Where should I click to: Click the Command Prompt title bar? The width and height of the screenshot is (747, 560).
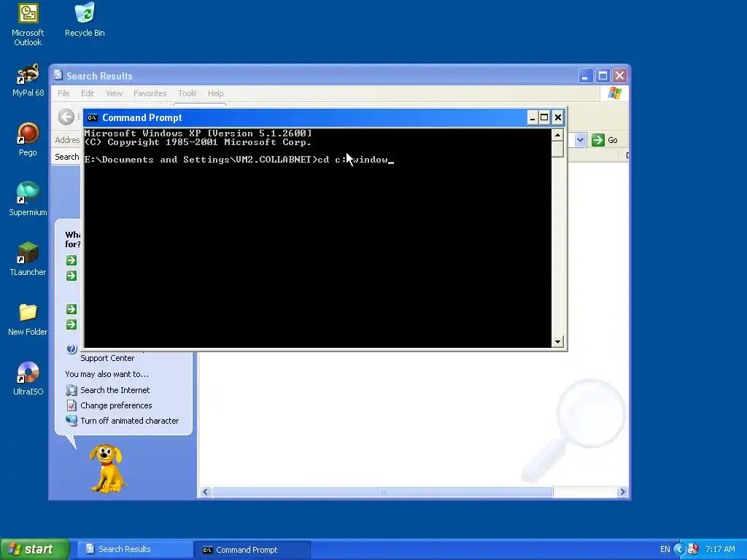[x=305, y=117]
